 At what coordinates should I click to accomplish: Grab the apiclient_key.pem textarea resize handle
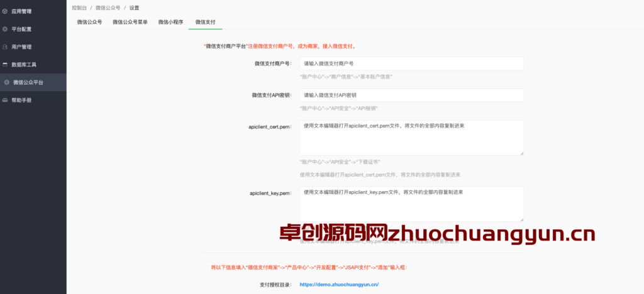click(x=521, y=219)
